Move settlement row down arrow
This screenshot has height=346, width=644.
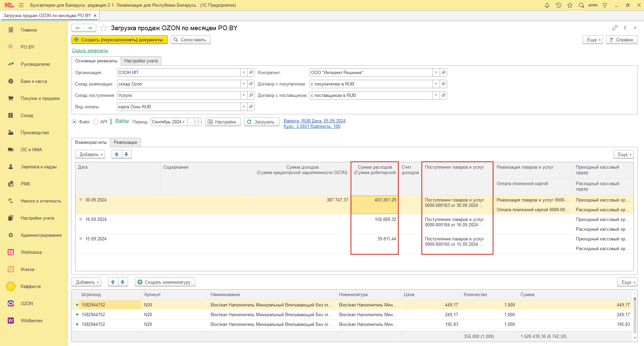pyautogui.click(x=126, y=154)
